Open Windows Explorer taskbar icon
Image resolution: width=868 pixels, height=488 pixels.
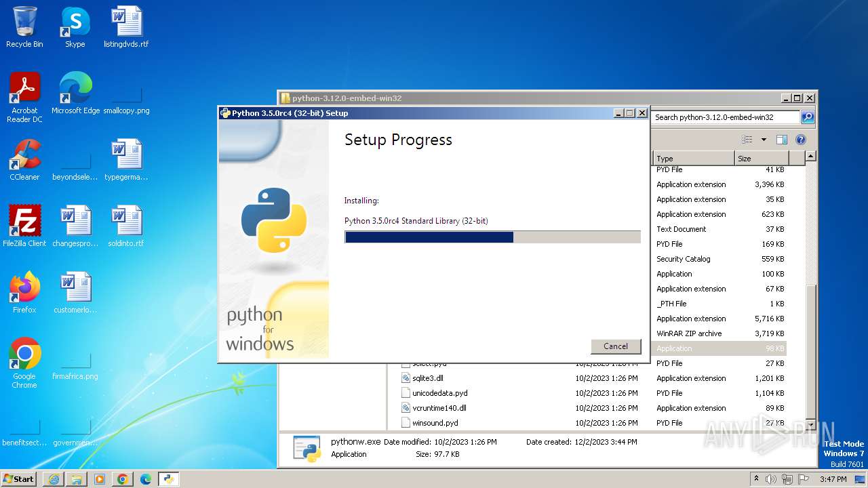(x=77, y=479)
